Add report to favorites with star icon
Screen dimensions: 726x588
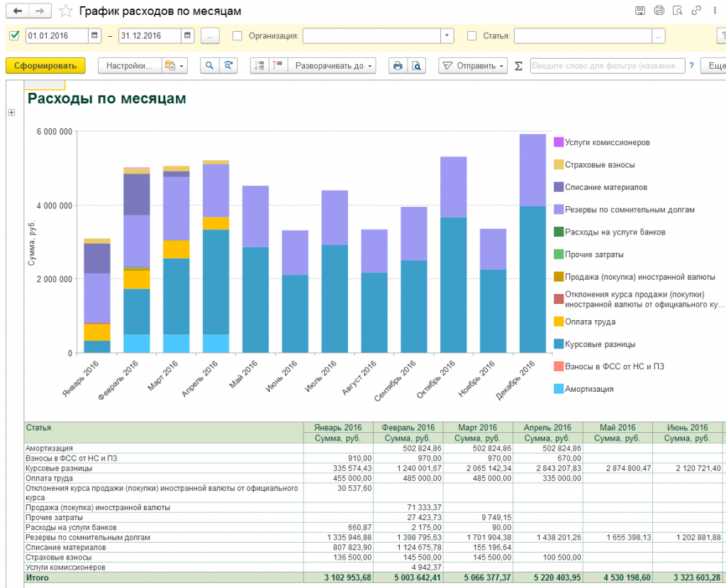pos(65,11)
